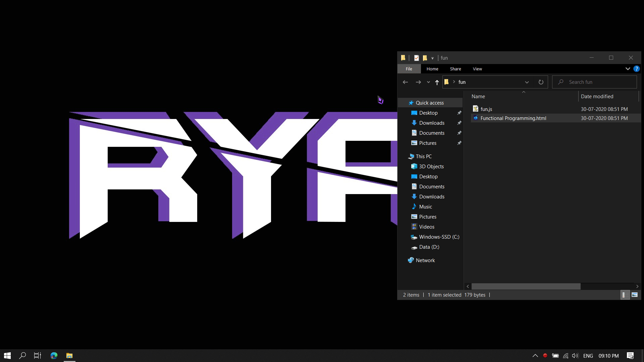Screen dimensions: 644x362
Task: Open Data (D:) drive
Action: [429, 247]
